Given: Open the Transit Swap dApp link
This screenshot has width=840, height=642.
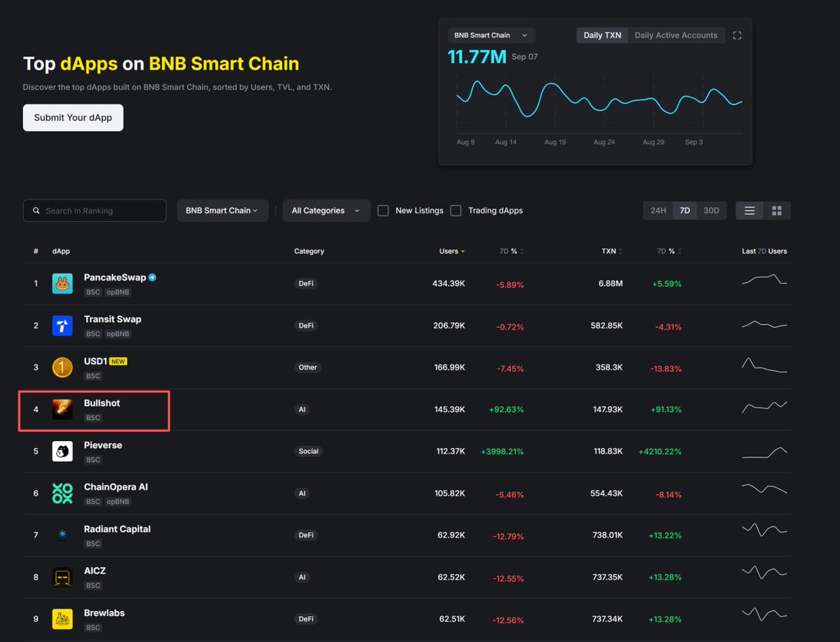Looking at the screenshot, I should click(113, 319).
